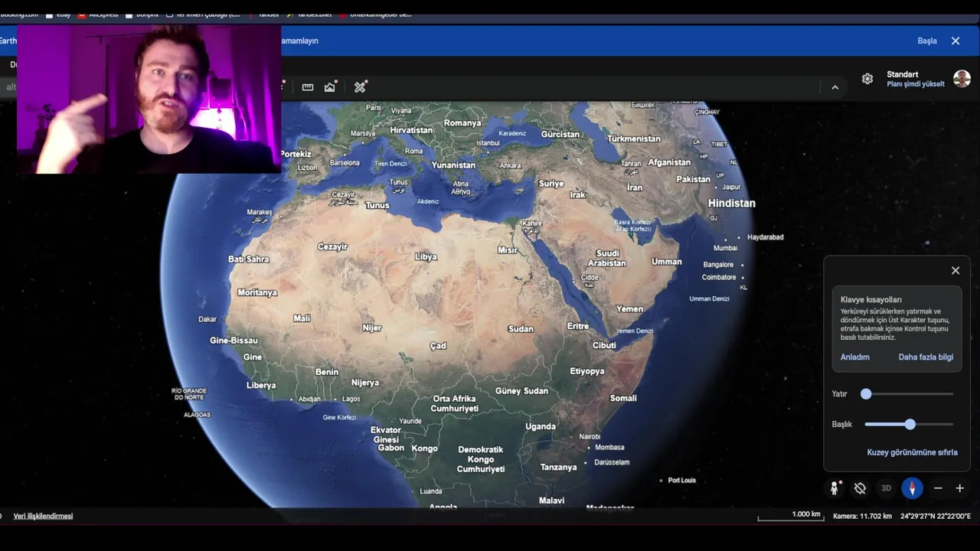
Task: Click the Etiyopya country label
Action: pyautogui.click(x=587, y=371)
